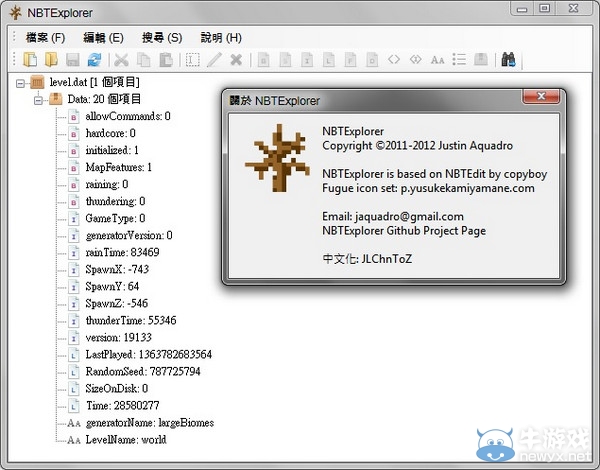Select the SpawnY: 64 tag
Screen dimensions: 600x470
(112, 286)
